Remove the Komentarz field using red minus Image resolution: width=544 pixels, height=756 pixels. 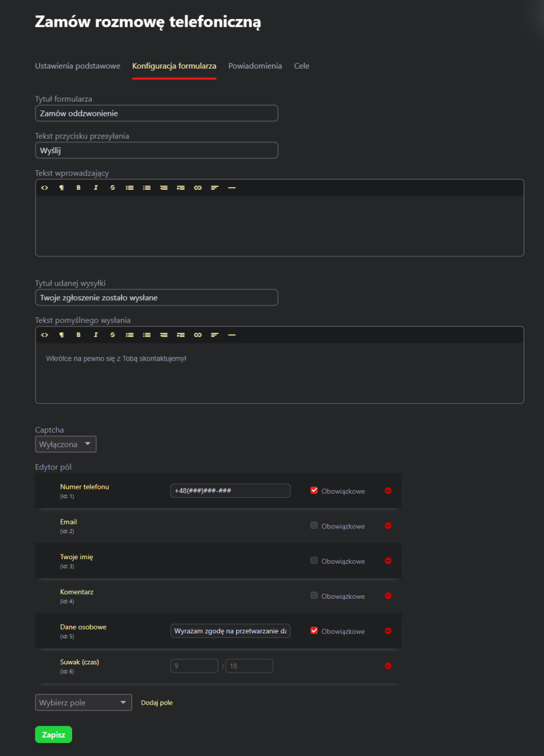[388, 596]
